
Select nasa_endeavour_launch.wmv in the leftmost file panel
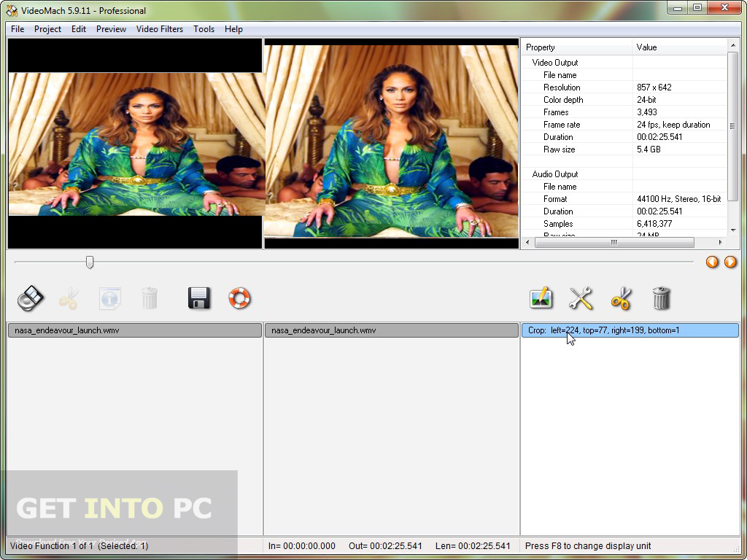(135, 330)
